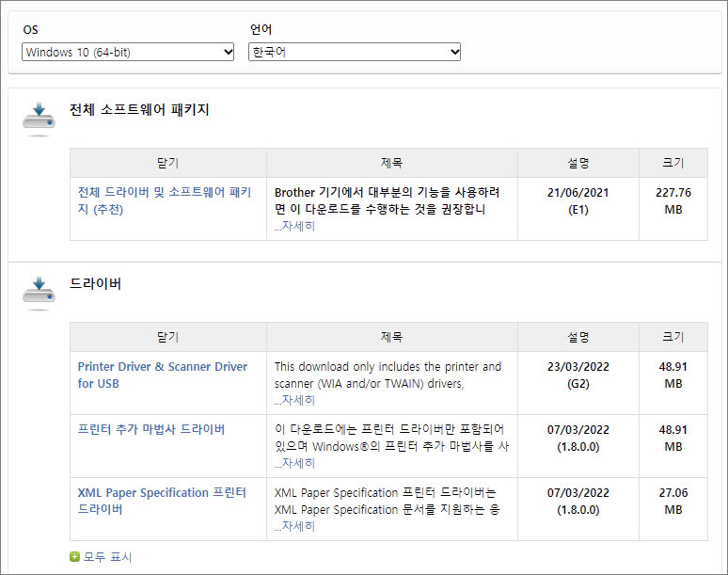Expand the list with 모두 표시 link
Viewport: 728px width, 575px height.
pos(107,557)
